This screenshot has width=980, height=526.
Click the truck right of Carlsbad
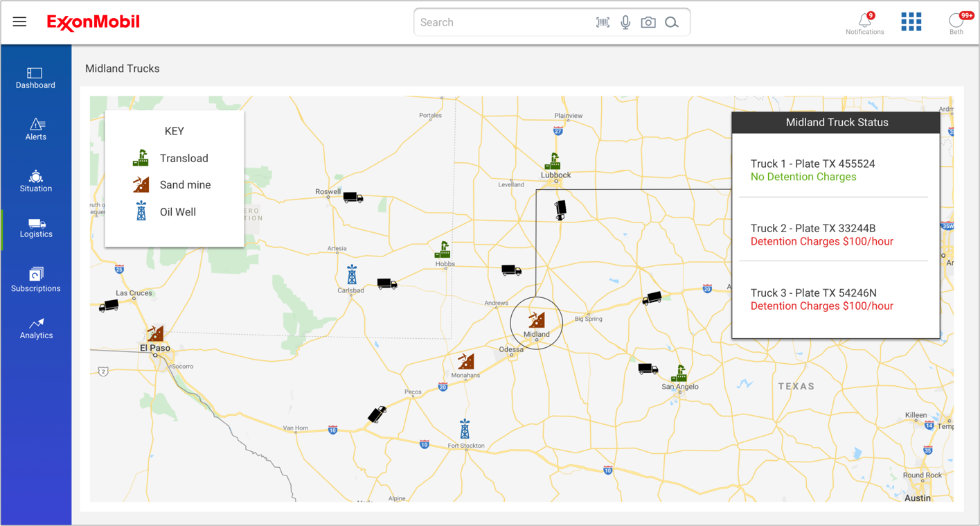pos(387,283)
